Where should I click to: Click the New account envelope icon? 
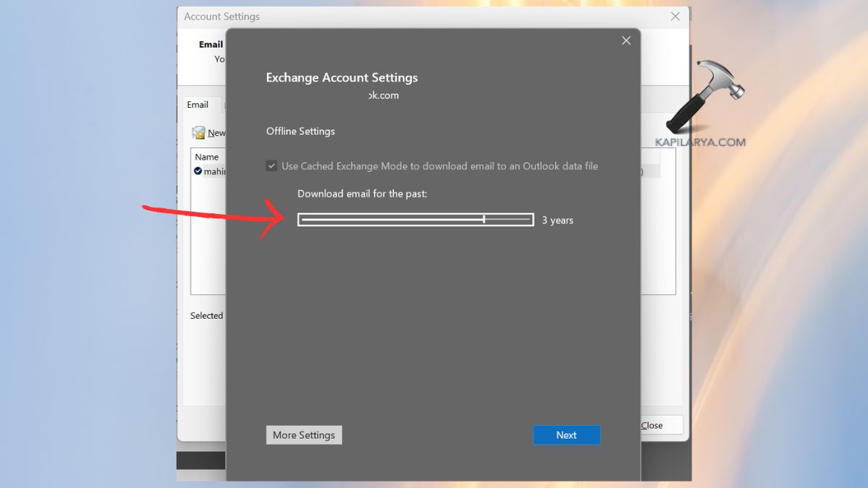tap(198, 132)
